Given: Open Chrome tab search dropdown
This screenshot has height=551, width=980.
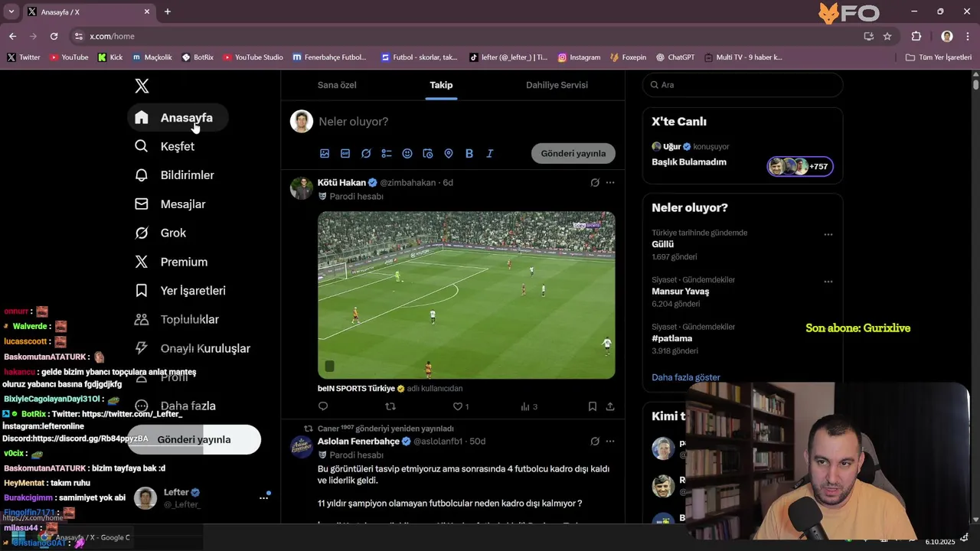Looking at the screenshot, I should pos(11,11).
